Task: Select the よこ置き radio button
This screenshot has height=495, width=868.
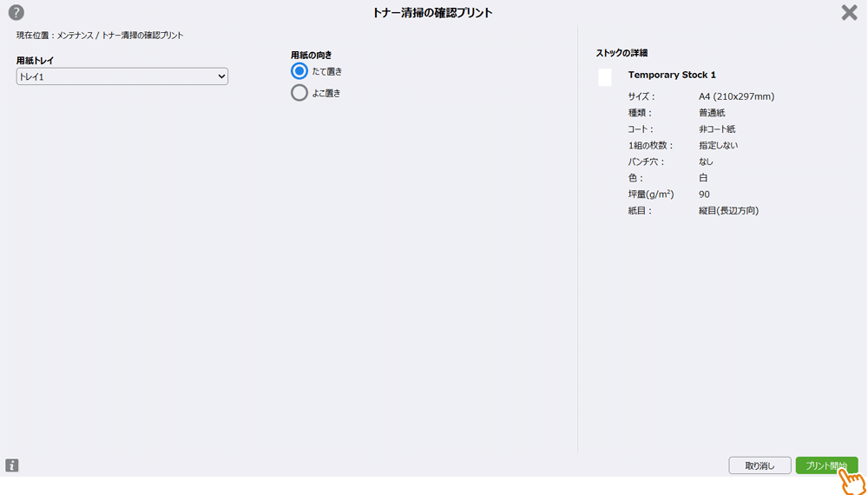Action: pos(299,93)
